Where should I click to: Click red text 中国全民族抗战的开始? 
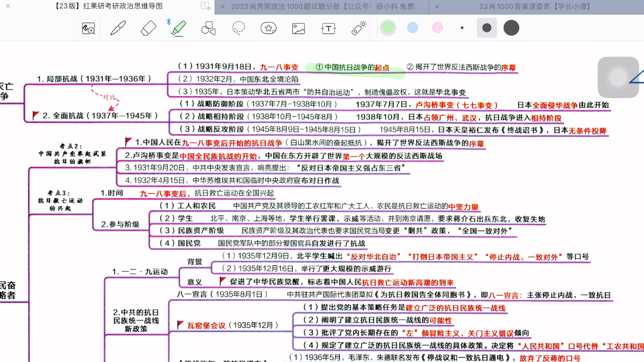[218, 156]
